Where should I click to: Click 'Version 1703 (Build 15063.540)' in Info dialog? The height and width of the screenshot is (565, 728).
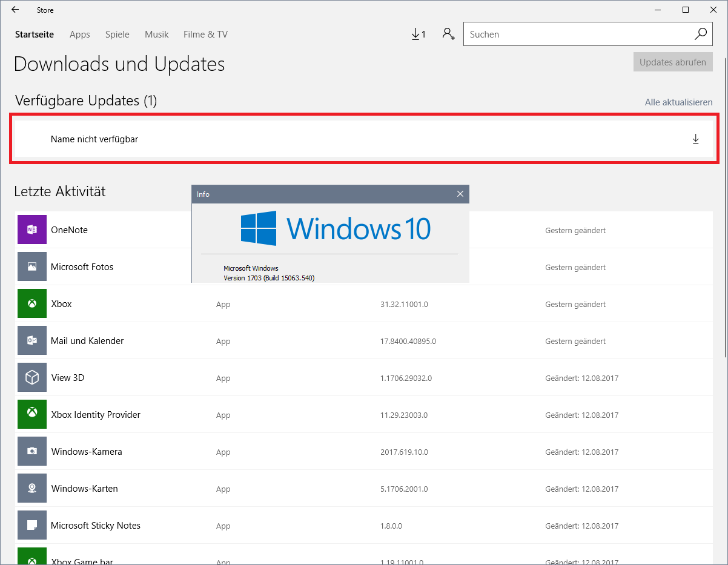point(269,278)
